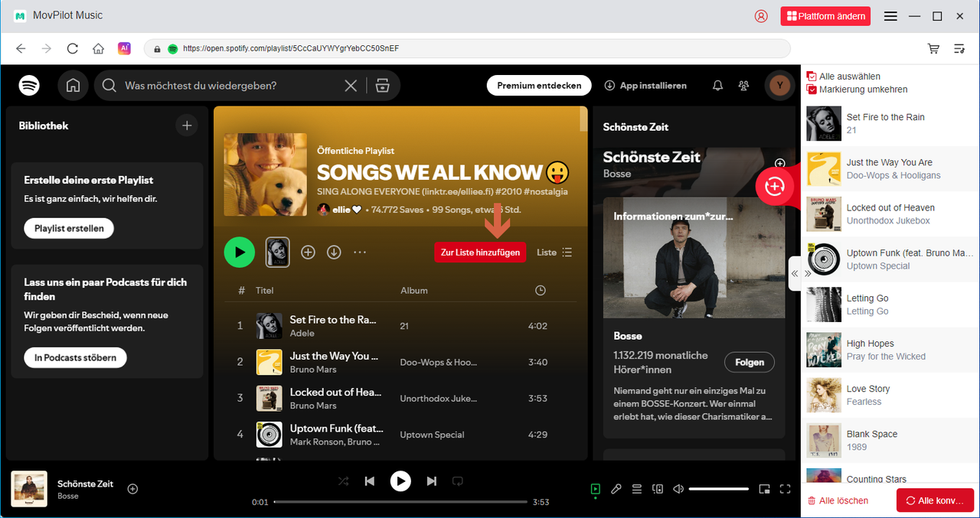Screen dimensions: 980x518
Task: Add Schönste Zeit to liked songs
Action: point(132,489)
